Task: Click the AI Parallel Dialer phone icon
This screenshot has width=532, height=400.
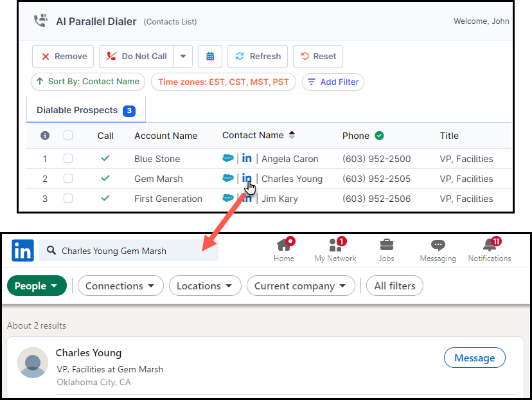Action: [x=40, y=21]
